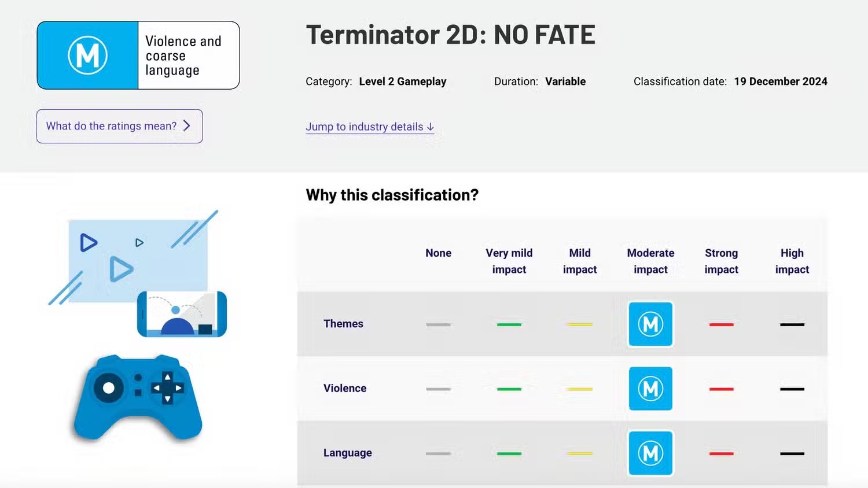Click outlined dark play triangle in illustration
This screenshot has height=488, width=868.
(89, 242)
